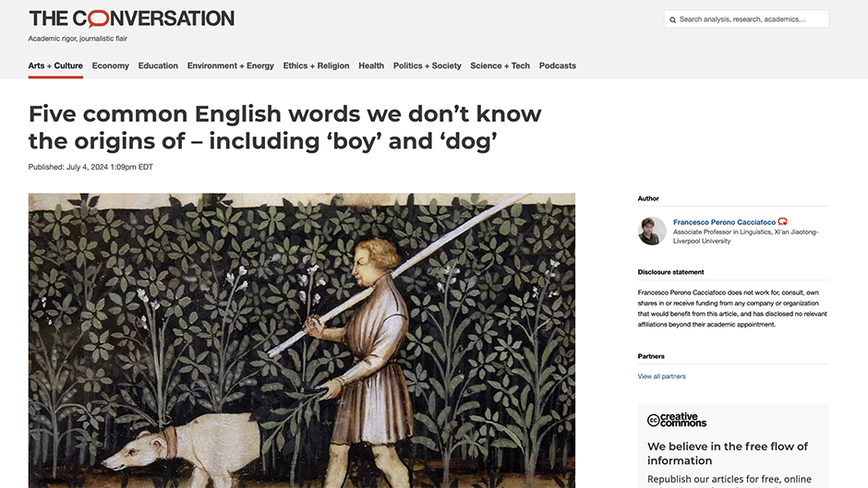Click the published date July 4, 2024
The image size is (868, 488).
pos(90,167)
